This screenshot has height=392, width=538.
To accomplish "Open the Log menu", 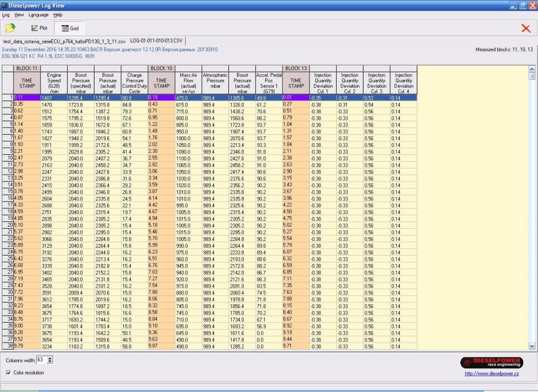I will [6, 15].
